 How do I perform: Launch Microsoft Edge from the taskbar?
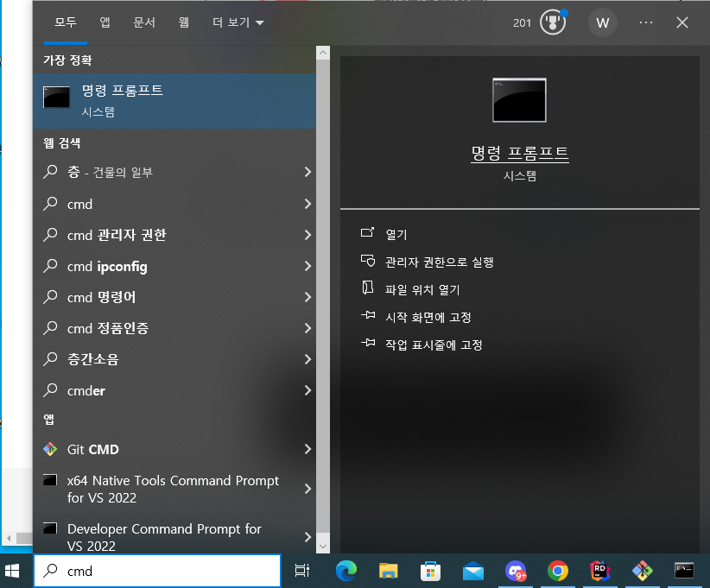346,571
